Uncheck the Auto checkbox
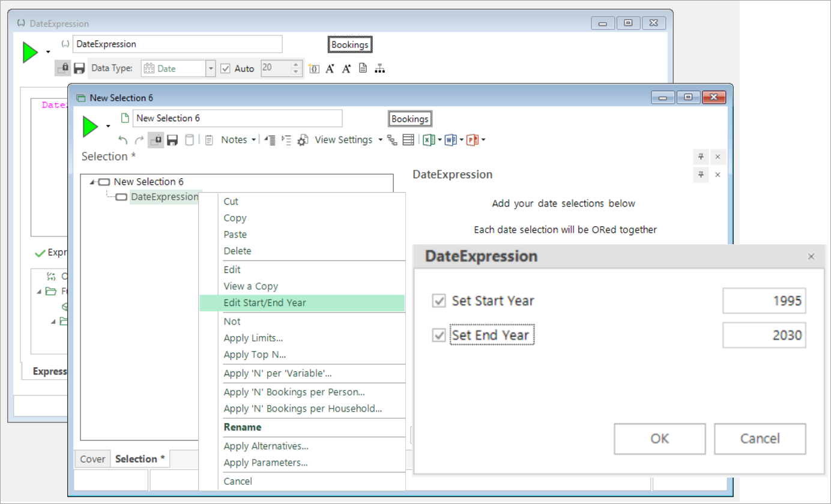 coord(225,68)
